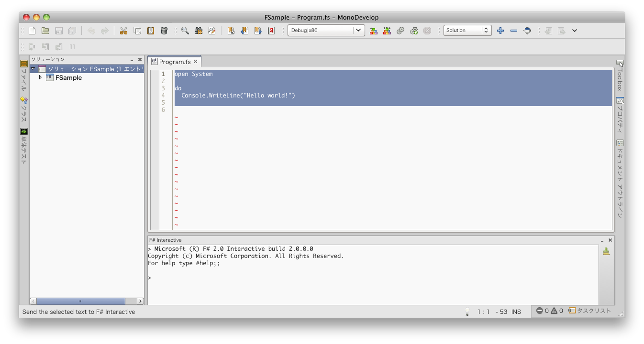Click the error count indicator
Image resolution: width=644 pixels, height=344 pixels.
(543, 311)
